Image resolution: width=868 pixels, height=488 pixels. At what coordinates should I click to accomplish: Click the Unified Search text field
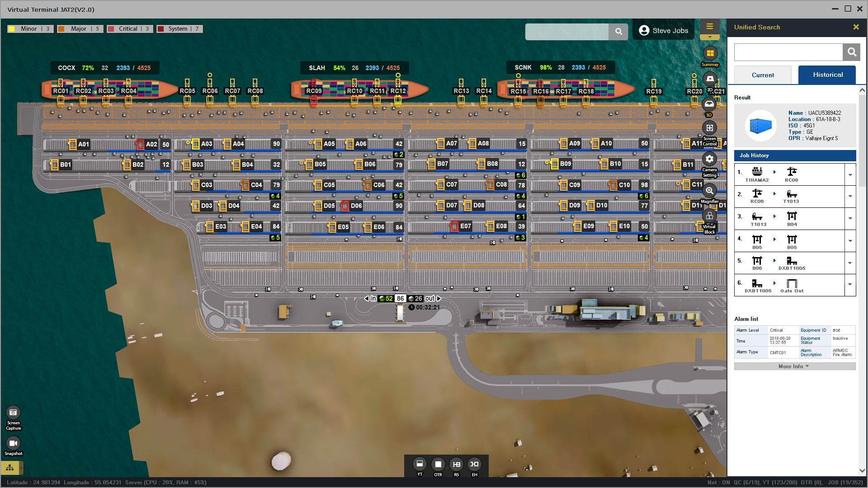(788, 52)
